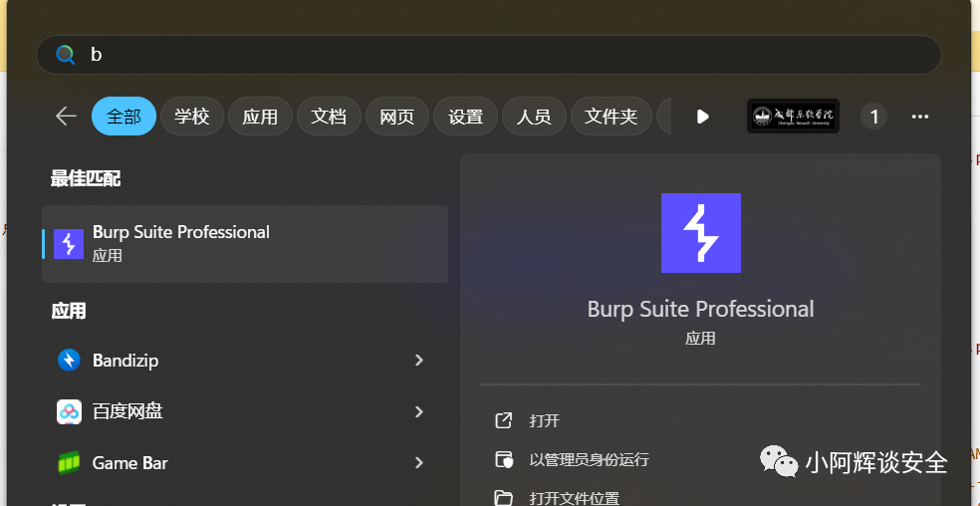Click the small Burp Suite icon in results
This screenshot has height=506, width=980.
pos(69,244)
